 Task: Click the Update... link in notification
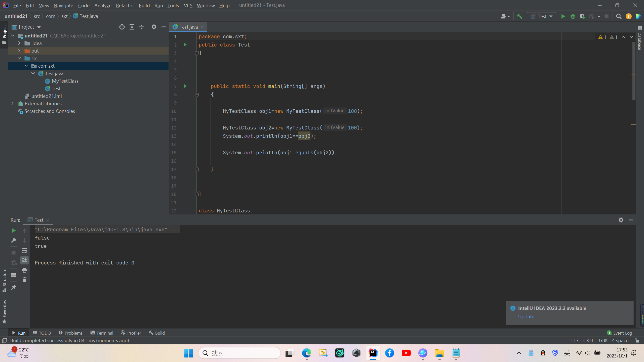tap(528, 316)
